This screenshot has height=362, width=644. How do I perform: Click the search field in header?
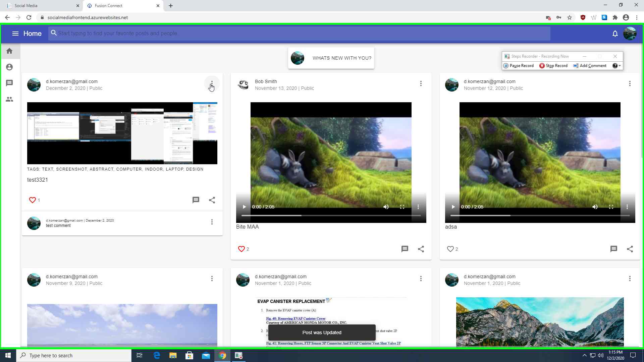click(x=299, y=34)
